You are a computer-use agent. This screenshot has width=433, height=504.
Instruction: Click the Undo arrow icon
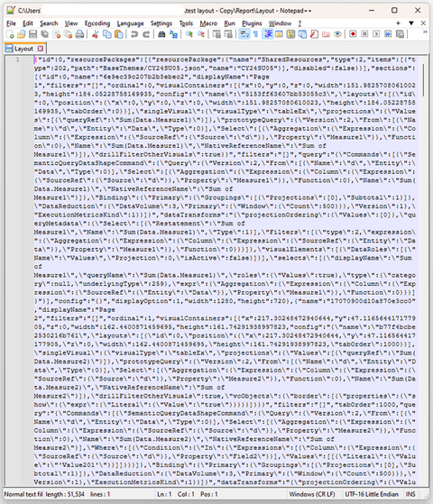pyautogui.click(x=134, y=34)
